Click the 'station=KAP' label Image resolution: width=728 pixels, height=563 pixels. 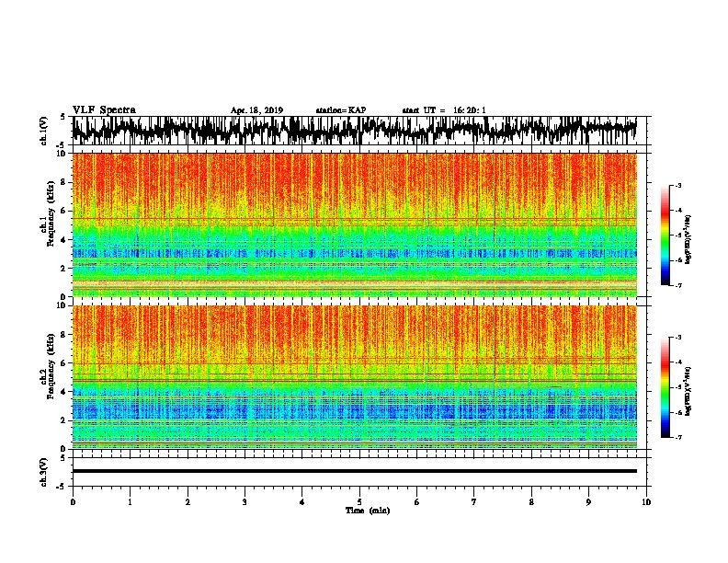point(341,110)
